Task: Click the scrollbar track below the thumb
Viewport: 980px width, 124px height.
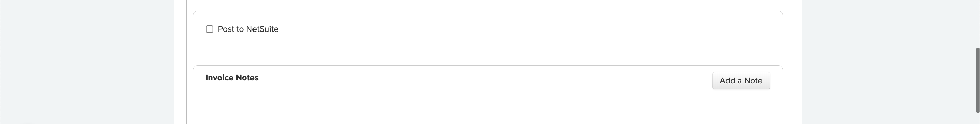Action: (x=977, y=119)
